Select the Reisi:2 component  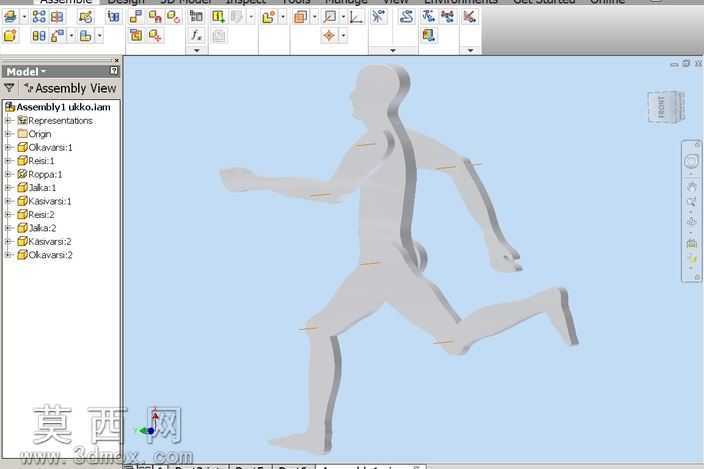pos(36,215)
